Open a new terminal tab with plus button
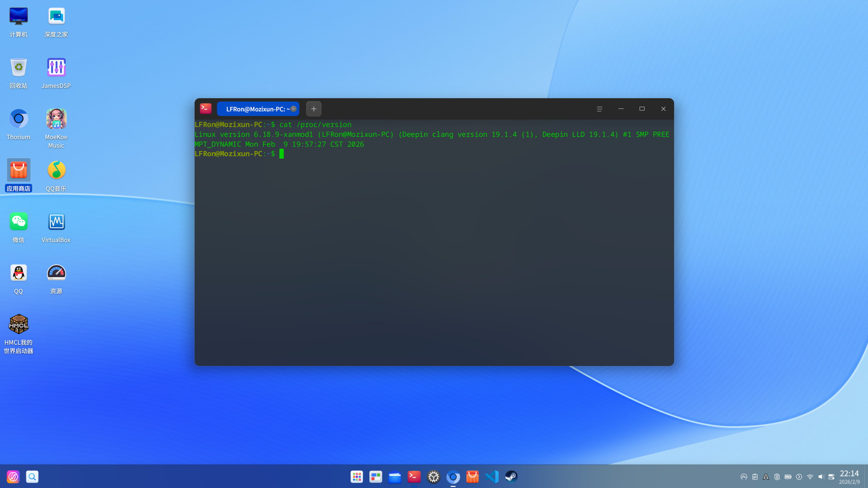 point(313,109)
